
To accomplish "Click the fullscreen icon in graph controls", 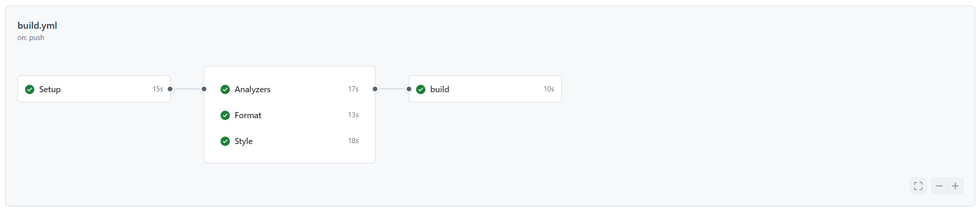I will [x=918, y=186].
